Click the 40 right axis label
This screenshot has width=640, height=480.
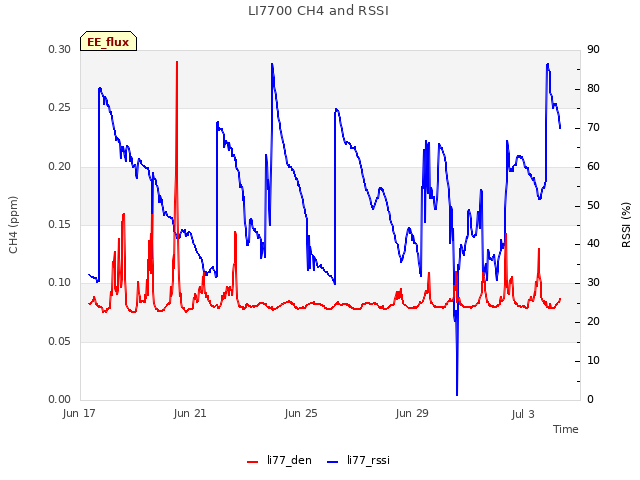click(593, 244)
